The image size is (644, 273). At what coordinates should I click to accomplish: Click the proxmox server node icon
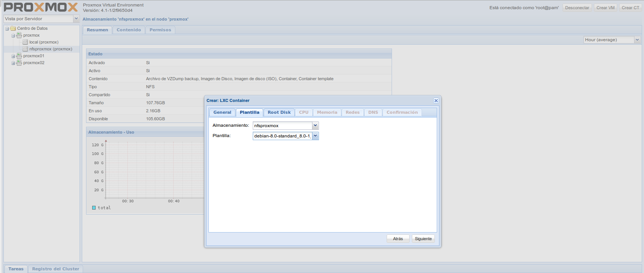click(19, 36)
